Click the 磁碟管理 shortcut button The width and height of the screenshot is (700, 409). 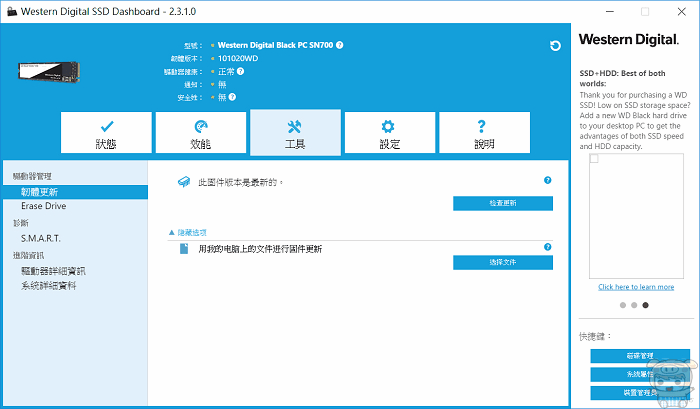640,356
